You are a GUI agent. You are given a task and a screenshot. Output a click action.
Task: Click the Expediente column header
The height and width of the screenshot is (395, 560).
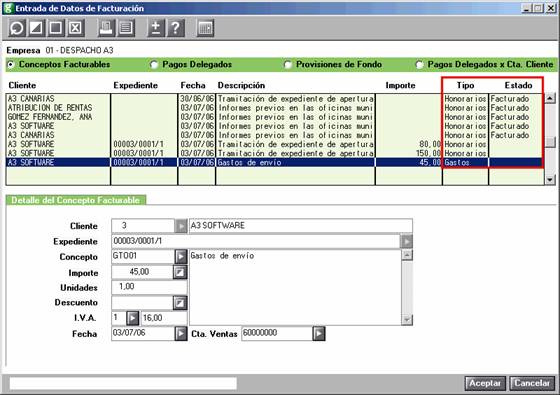pos(135,85)
